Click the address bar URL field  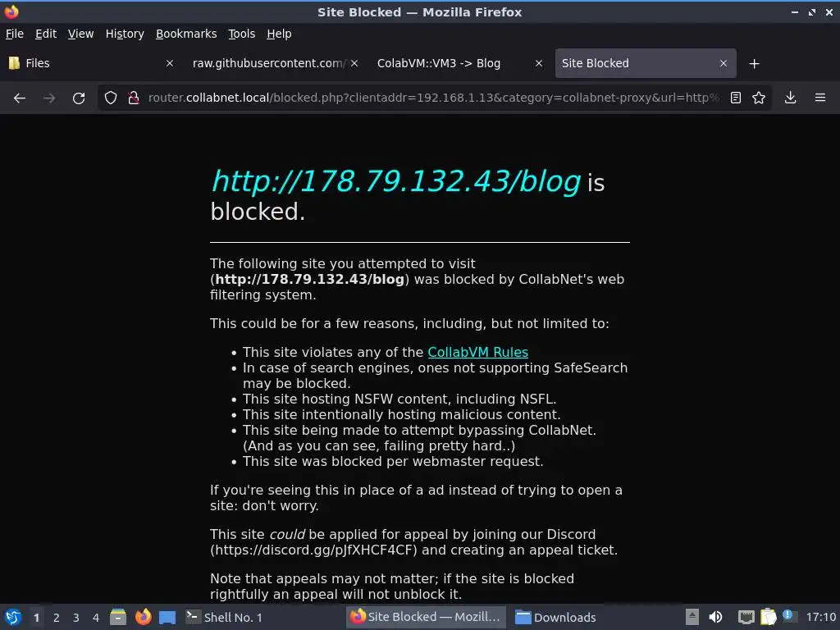click(434, 98)
